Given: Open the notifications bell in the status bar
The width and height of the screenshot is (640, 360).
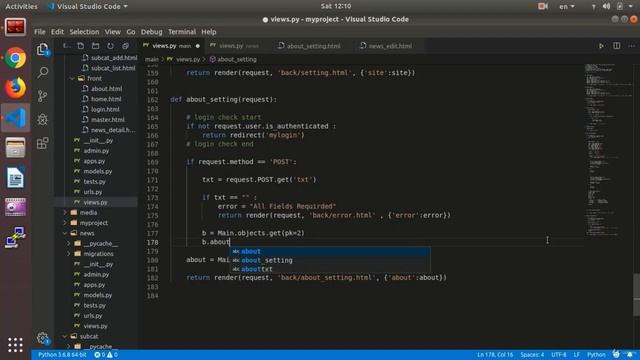Looking at the screenshot, I should 630,354.
